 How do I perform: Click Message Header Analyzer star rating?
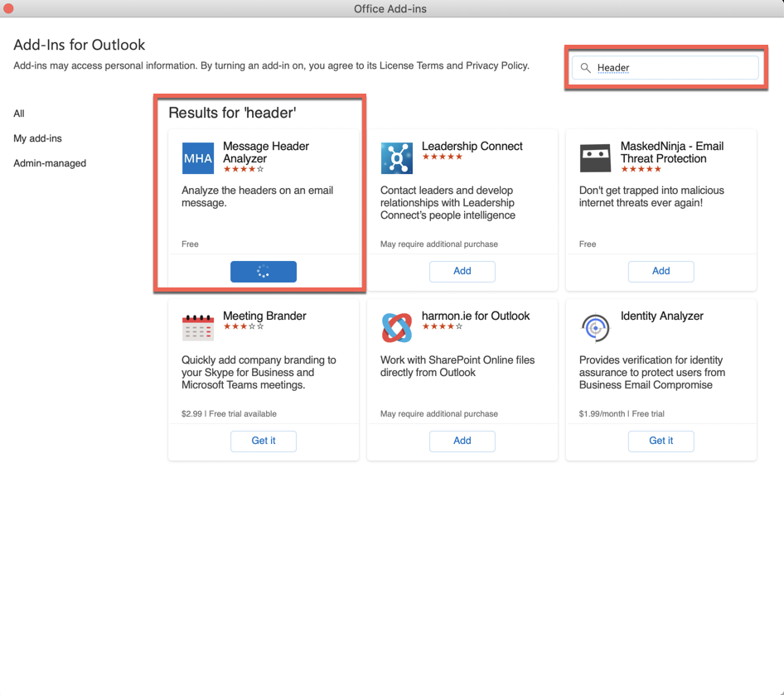pos(244,169)
